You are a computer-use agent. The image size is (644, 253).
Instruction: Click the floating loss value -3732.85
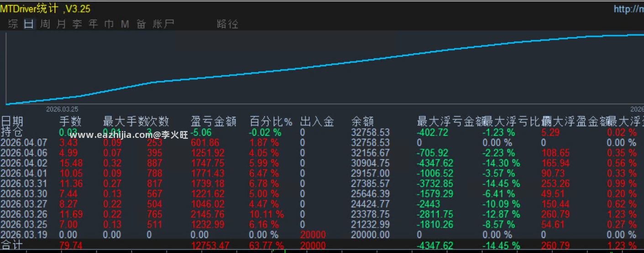tap(435, 184)
